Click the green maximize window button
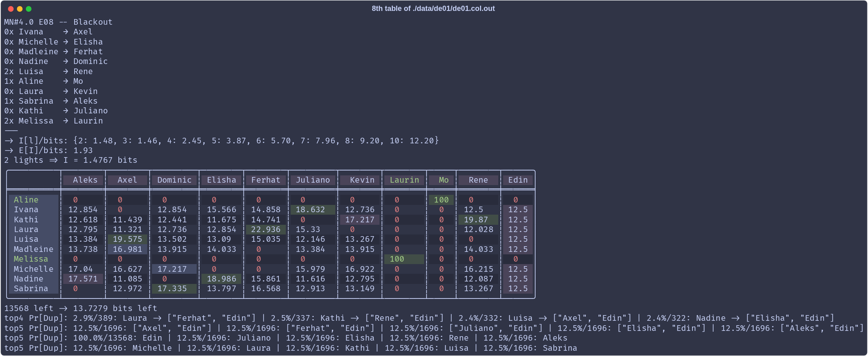The height and width of the screenshot is (356, 868). click(x=28, y=9)
